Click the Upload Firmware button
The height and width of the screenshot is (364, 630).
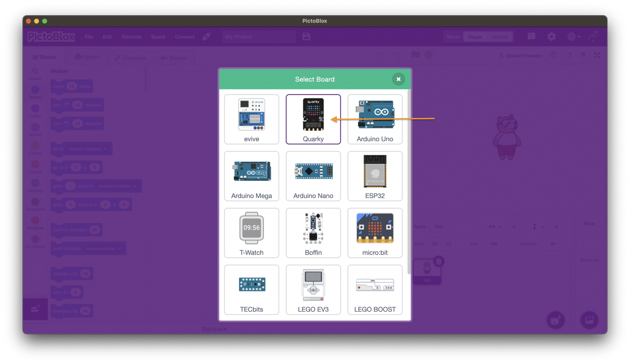(520, 55)
